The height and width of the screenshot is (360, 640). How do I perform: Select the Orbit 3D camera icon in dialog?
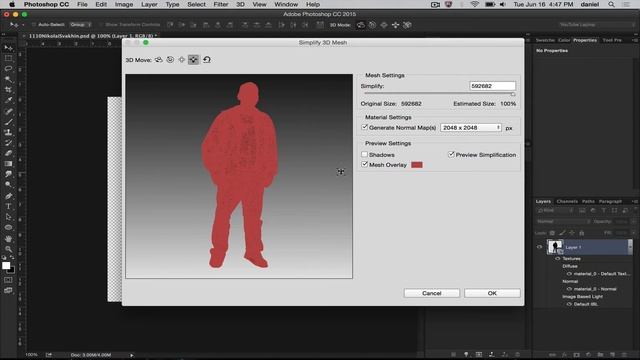(159, 60)
